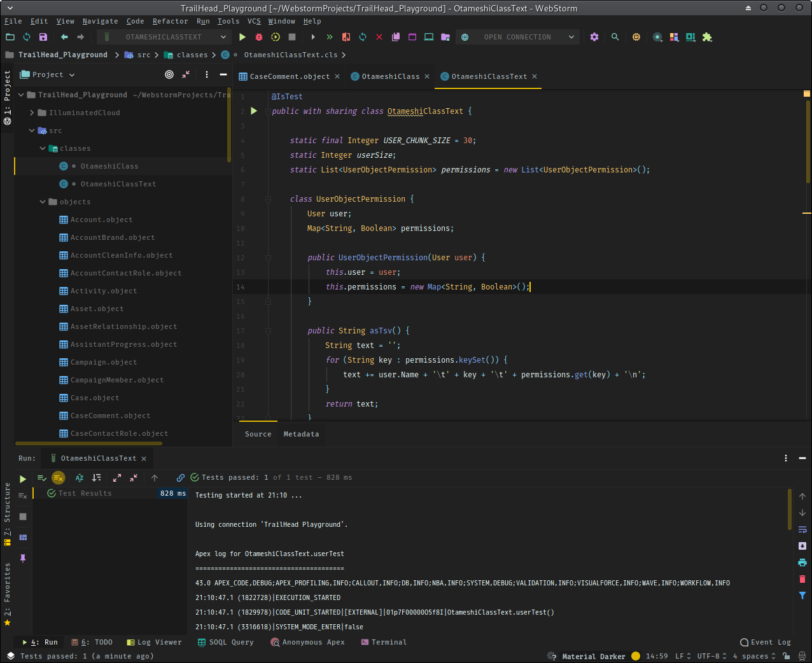The width and height of the screenshot is (812, 663).
Task: Toggle the show passed tests filter
Action: (x=42, y=478)
